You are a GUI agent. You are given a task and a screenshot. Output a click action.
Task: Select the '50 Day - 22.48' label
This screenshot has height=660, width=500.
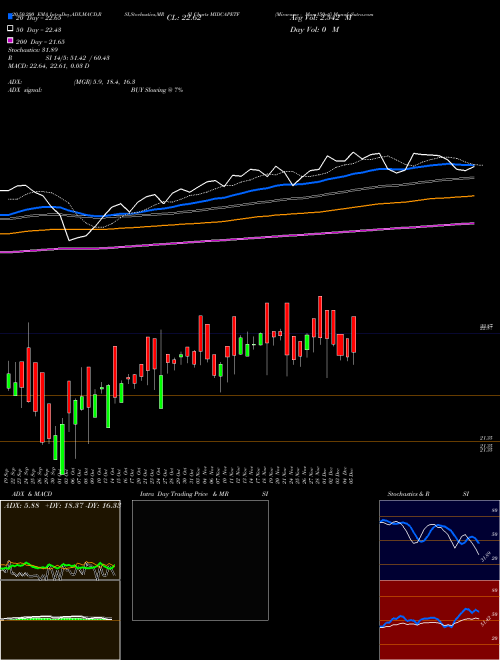[x=39, y=29]
